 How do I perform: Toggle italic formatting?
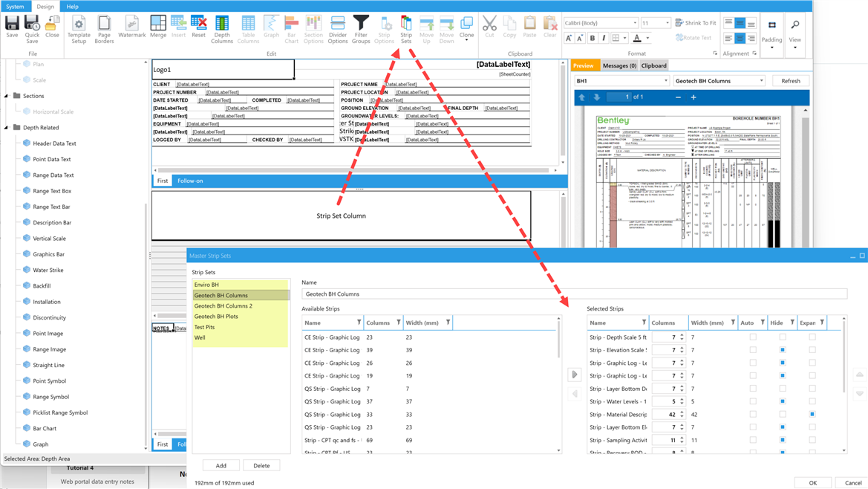[x=604, y=38]
